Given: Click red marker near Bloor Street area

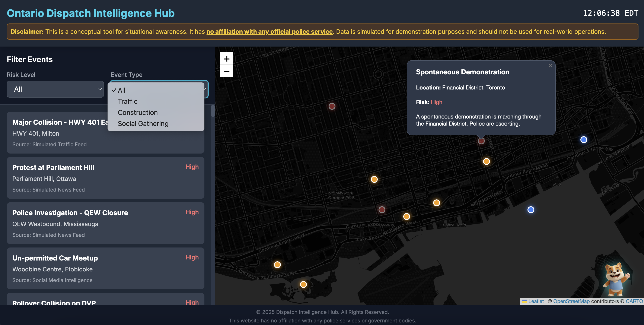Looking at the screenshot, I should (x=332, y=106).
